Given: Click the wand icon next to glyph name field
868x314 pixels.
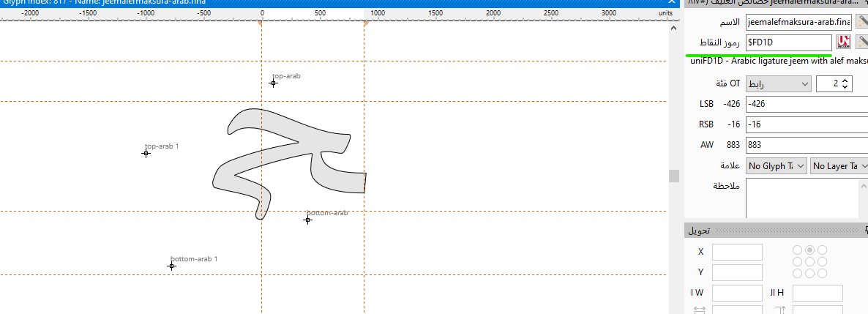Looking at the screenshot, I should pos(861,22).
